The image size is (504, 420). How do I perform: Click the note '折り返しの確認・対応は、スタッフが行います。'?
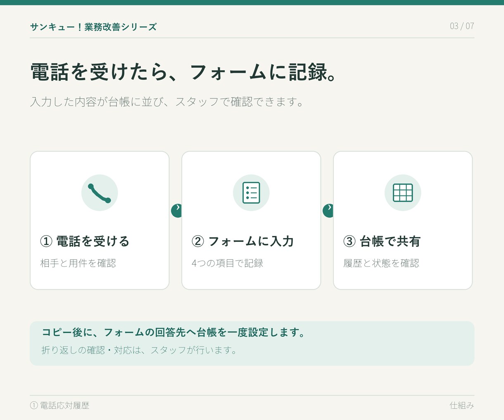140,350
